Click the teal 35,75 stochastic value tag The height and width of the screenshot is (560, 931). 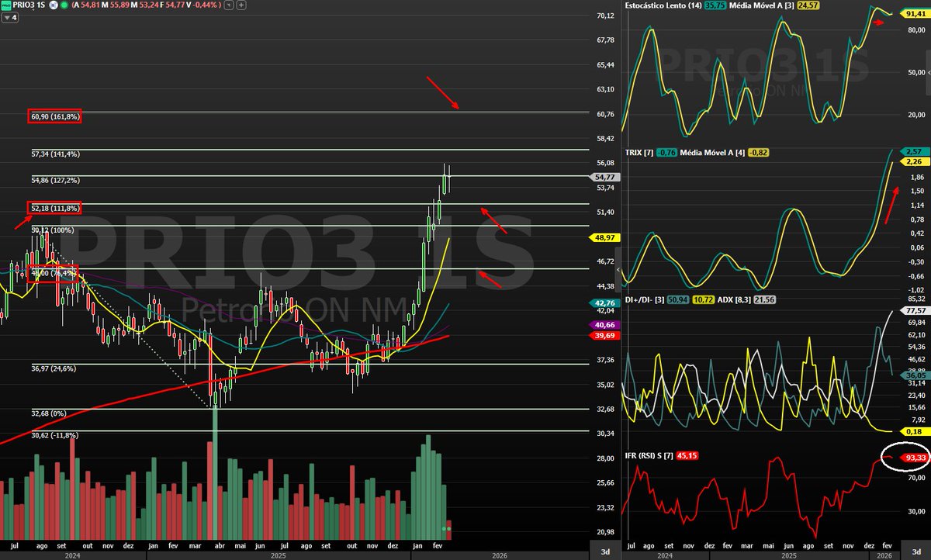715,5
